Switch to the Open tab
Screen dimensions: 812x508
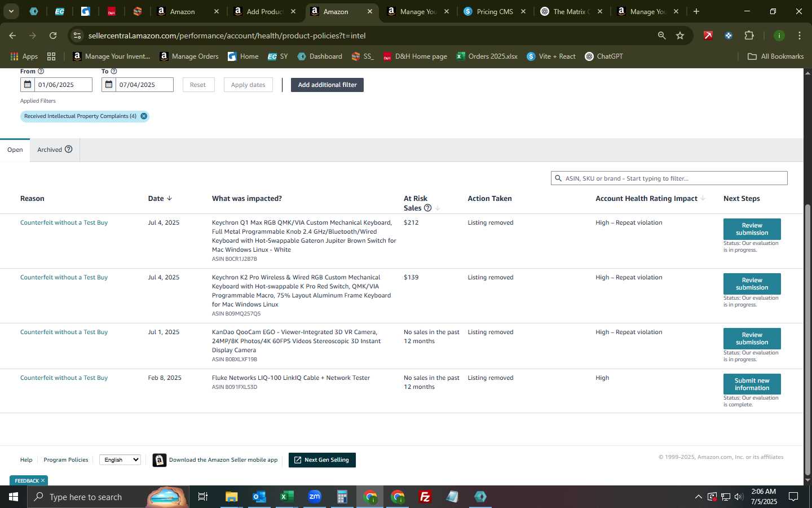(15, 150)
